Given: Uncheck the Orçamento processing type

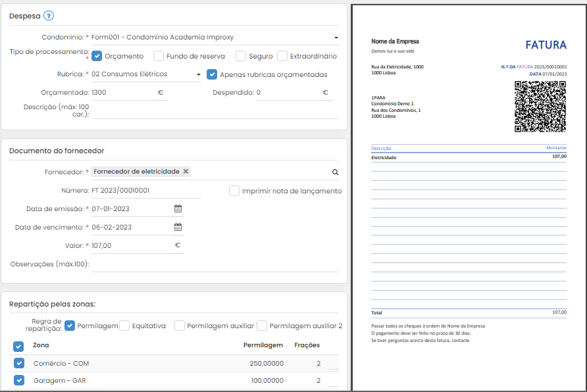Looking at the screenshot, I should (x=97, y=56).
